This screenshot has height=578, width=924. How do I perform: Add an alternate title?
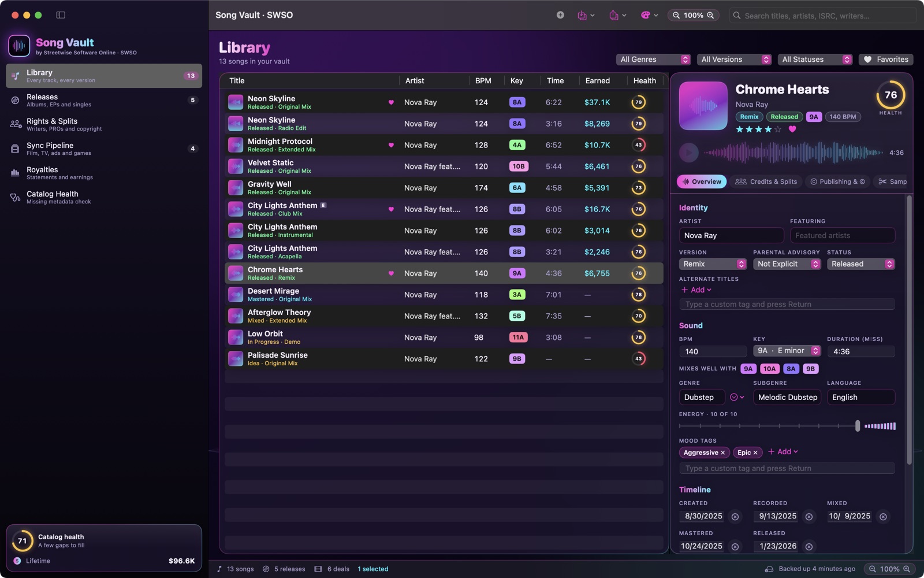pyautogui.click(x=696, y=290)
